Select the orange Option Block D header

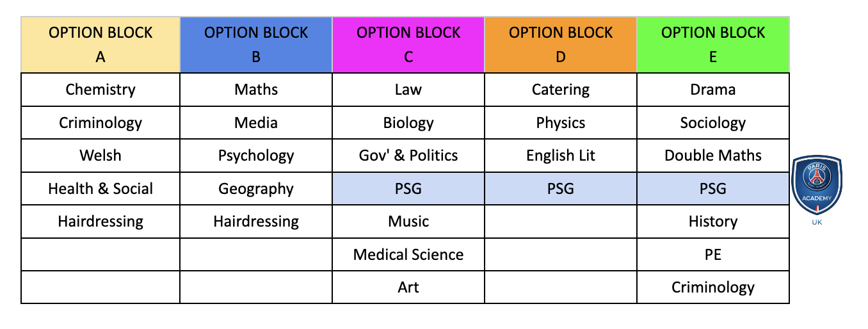(x=561, y=45)
